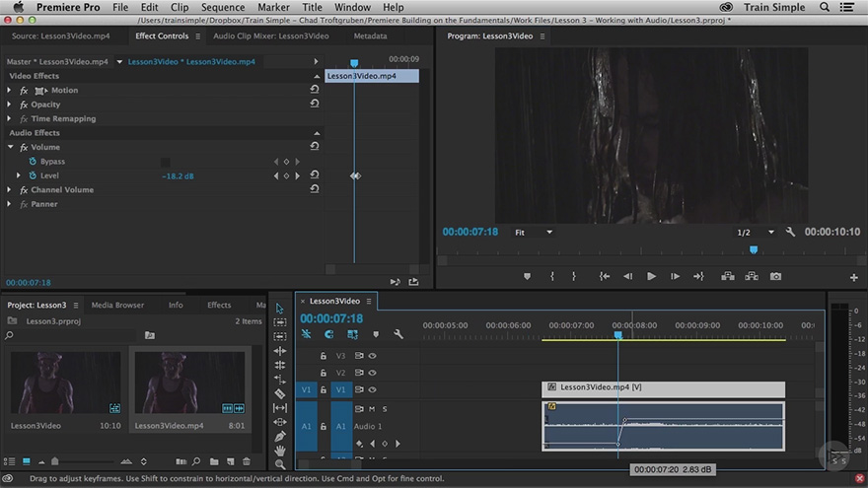Image resolution: width=868 pixels, height=488 pixels.
Task: Step forward one frame in Program monitor
Action: (x=675, y=276)
